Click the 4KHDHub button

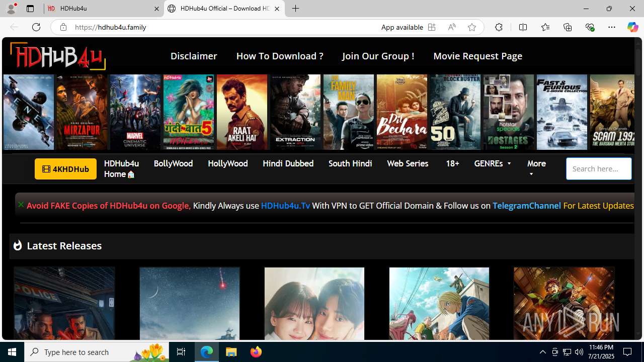pos(65,169)
